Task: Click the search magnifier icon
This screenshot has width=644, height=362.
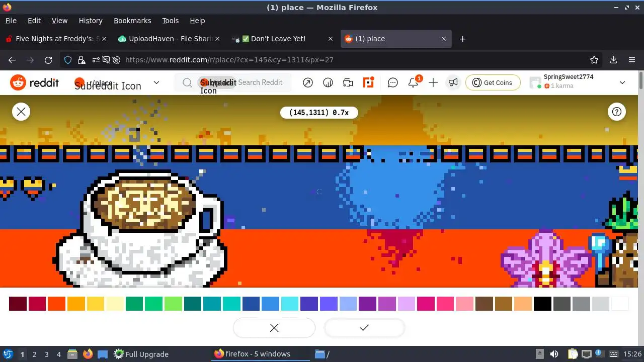Action: [x=187, y=82]
